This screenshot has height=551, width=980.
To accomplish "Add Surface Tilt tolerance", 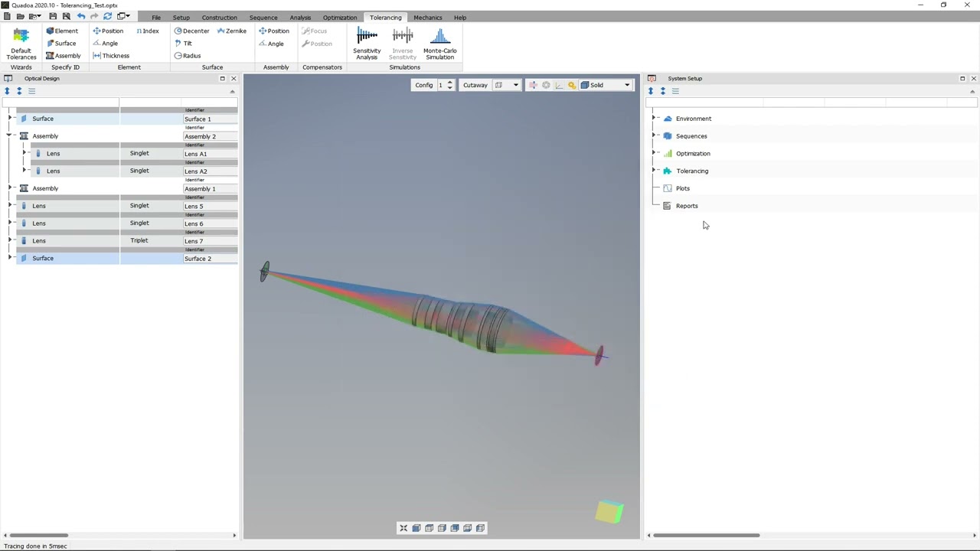I will click(183, 43).
